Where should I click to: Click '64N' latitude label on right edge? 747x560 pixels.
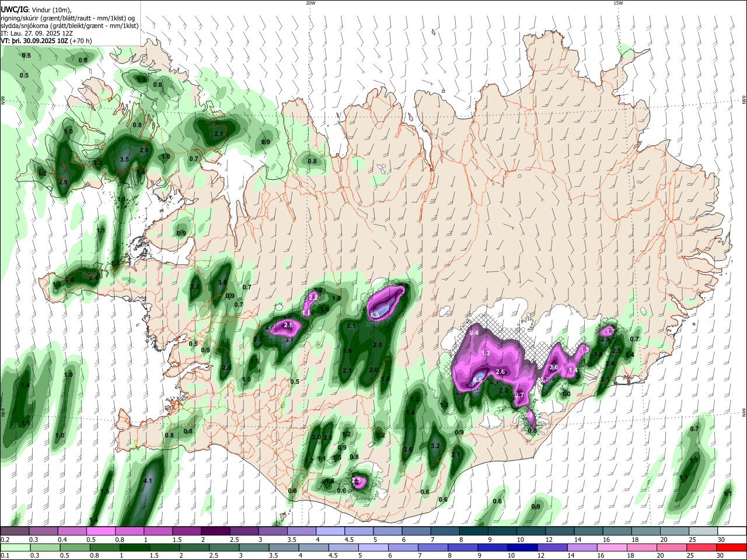(744, 412)
